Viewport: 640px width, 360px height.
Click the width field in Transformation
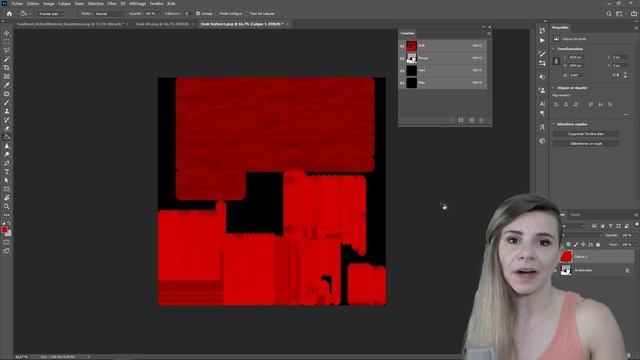coord(576,58)
